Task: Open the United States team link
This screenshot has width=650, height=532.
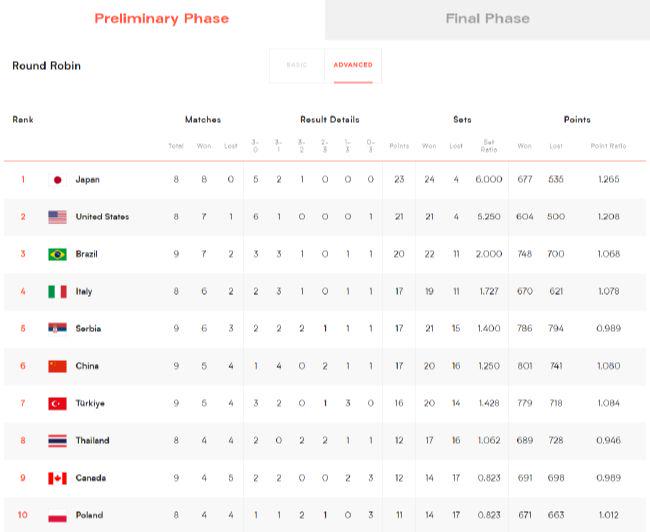Action: [102, 217]
